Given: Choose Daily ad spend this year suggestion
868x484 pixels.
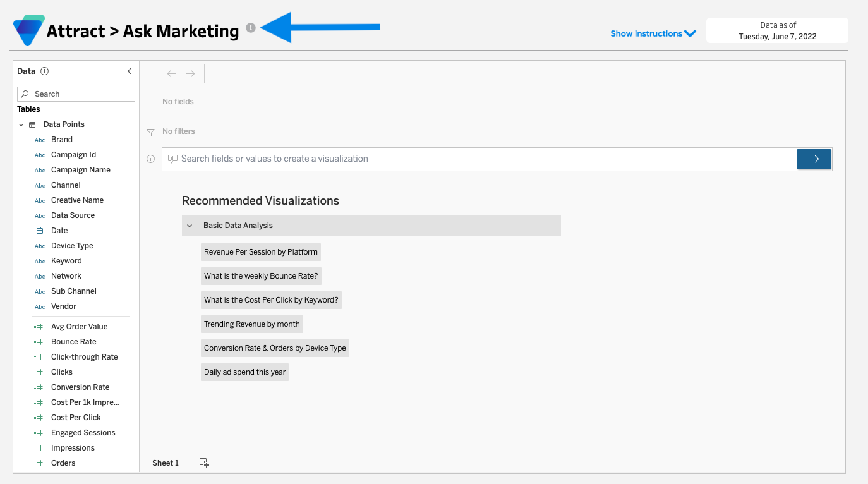Looking at the screenshot, I should [x=244, y=372].
